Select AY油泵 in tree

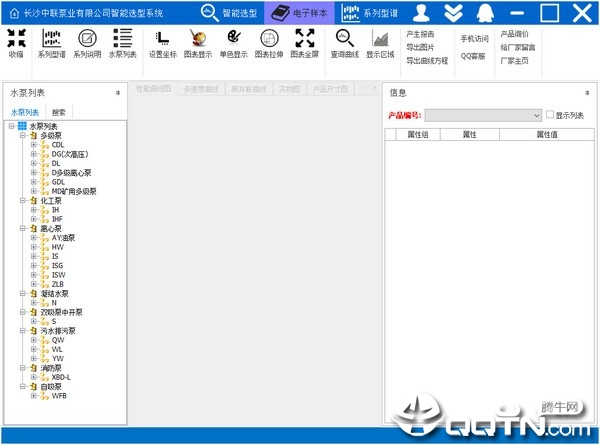click(63, 238)
